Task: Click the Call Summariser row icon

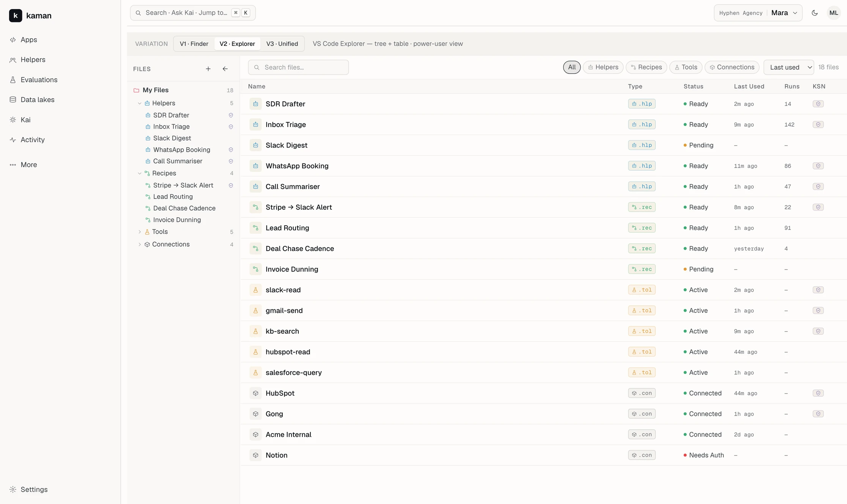Action: click(255, 187)
